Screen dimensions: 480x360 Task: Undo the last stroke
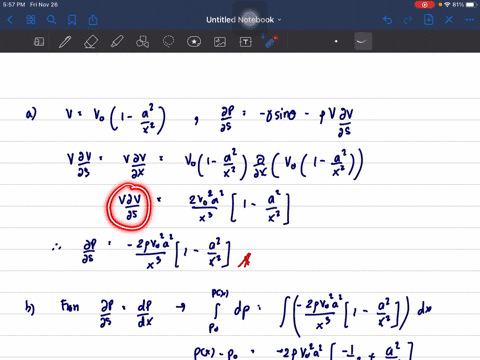click(387, 20)
